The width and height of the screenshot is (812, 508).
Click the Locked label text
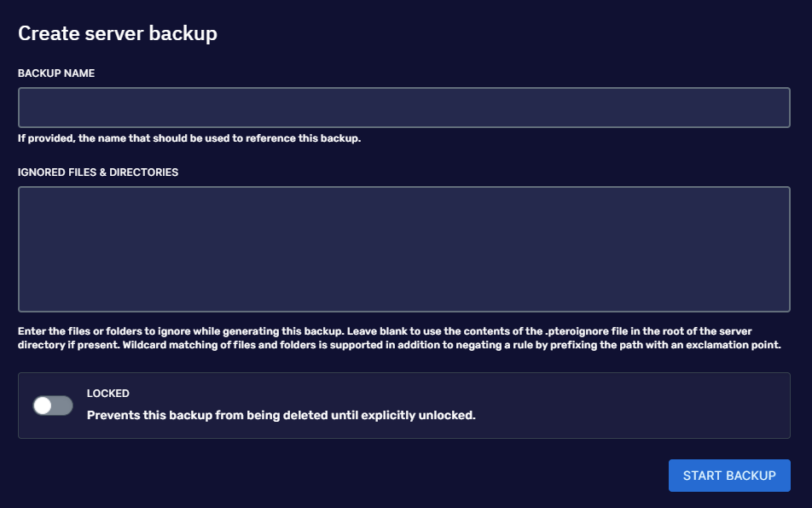108,393
